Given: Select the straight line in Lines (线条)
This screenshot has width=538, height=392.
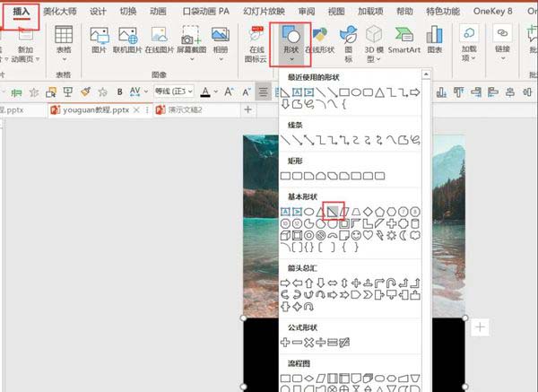Looking at the screenshot, I should [285, 140].
